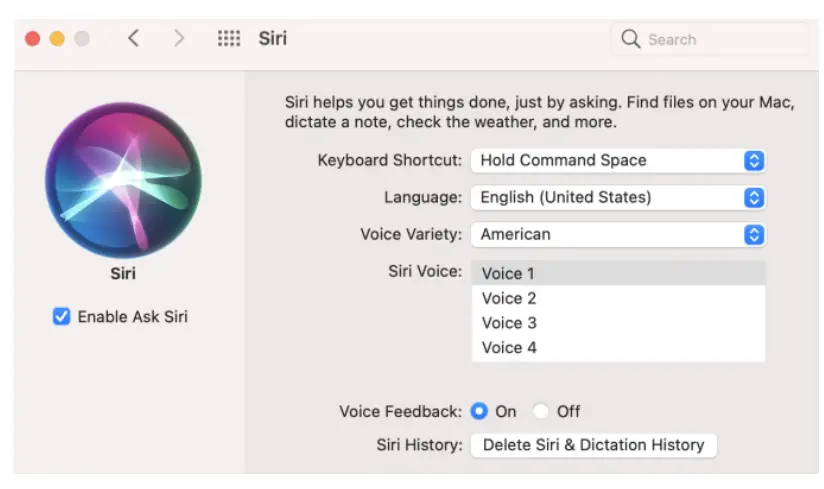This screenshot has width=824, height=489.
Task: Click the magnifying glass search icon
Action: (x=630, y=39)
